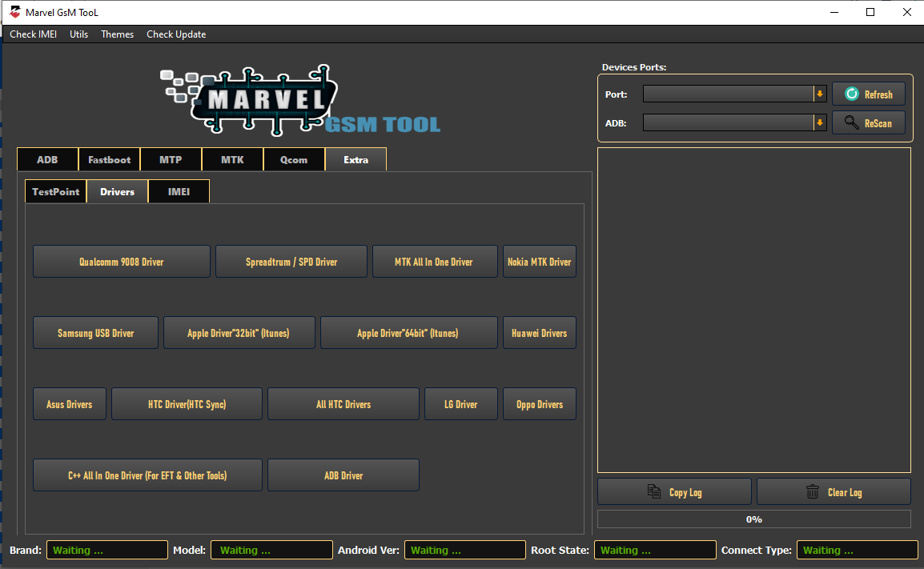924x569 pixels.
Task: Click the clipboard icon on Copy Log
Action: point(653,491)
